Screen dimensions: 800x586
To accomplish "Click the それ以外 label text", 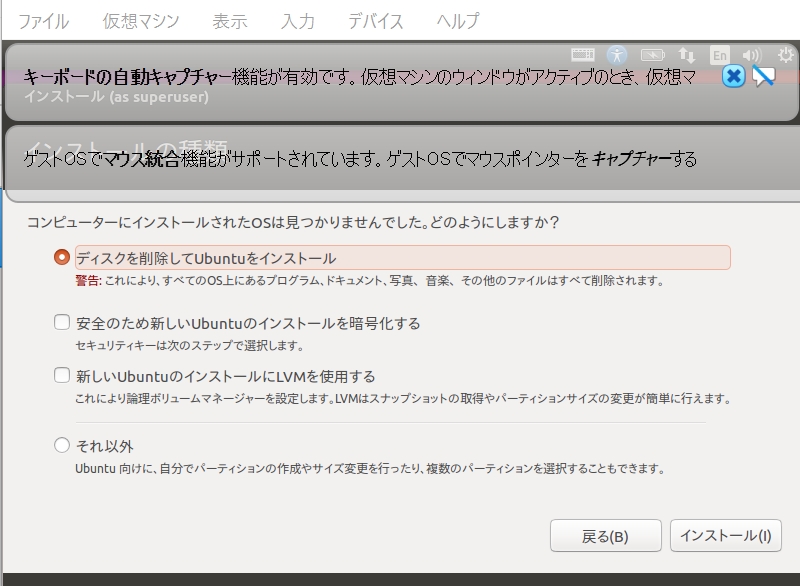I will tap(105, 446).
